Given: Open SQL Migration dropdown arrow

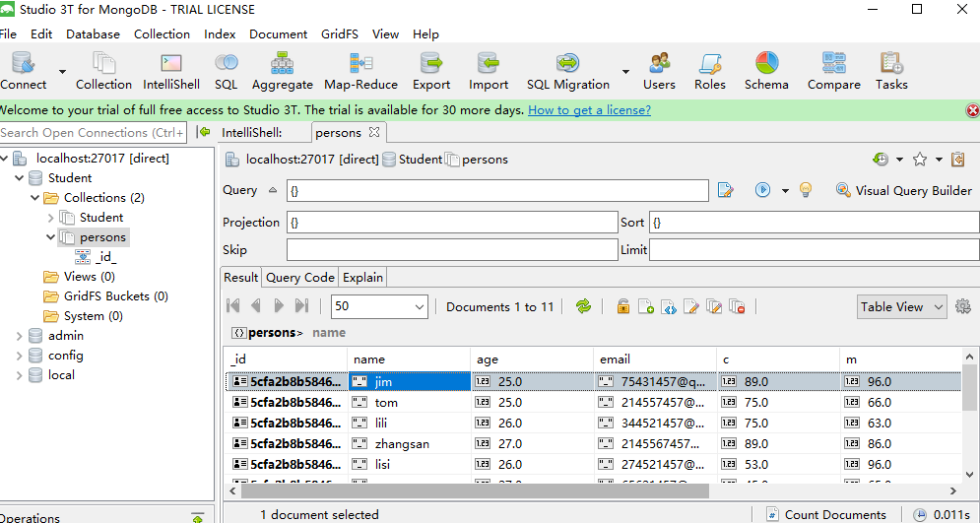Looking at the screenshot, I should click(625, 71).
